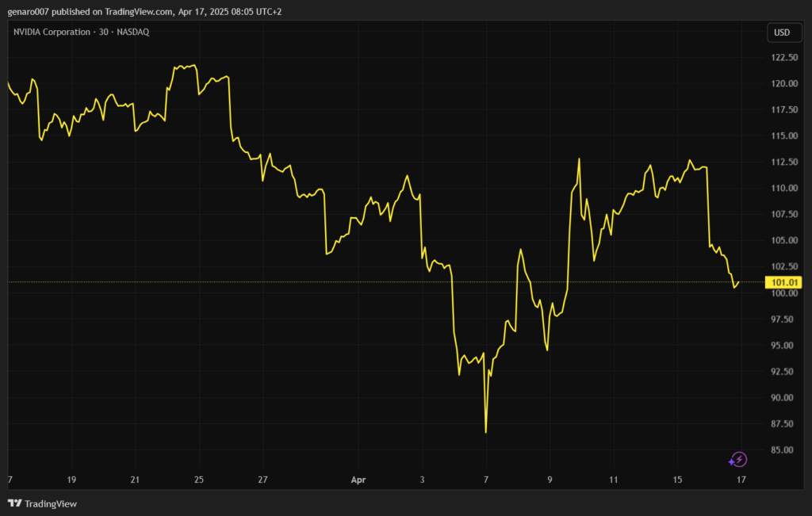Click the 17 date at right of time axis
The height and width of the screenshot is (516, 812).
pyautogui.click(x=740, y=480)
